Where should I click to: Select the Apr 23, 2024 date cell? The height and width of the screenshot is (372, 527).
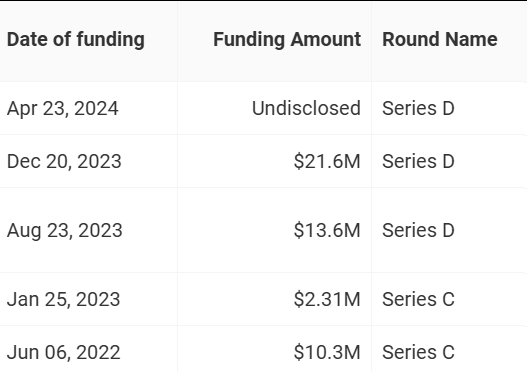click(x=63, y=109)
